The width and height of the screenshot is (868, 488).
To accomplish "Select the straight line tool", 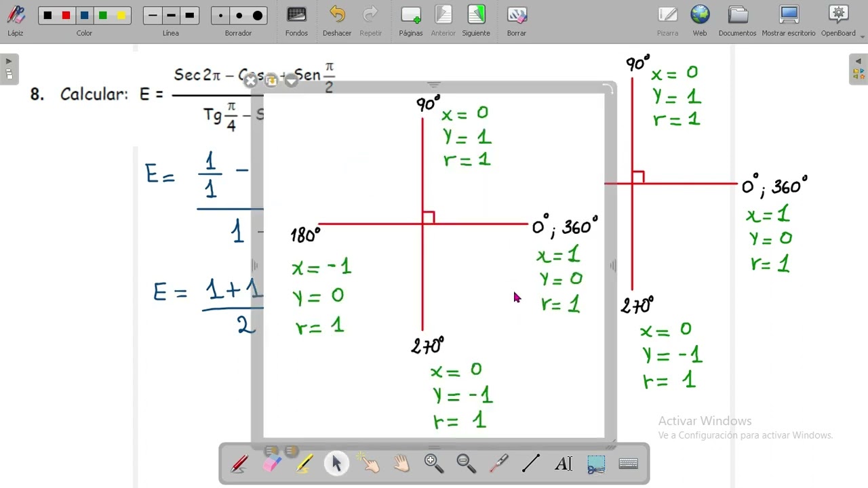I will (531, 464).
